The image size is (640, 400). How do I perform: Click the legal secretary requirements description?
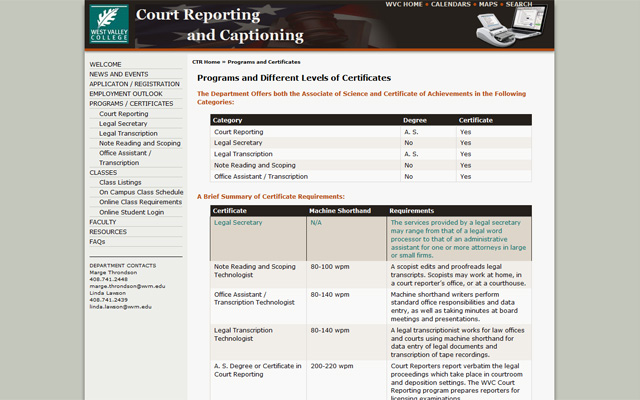click(458, 239)
